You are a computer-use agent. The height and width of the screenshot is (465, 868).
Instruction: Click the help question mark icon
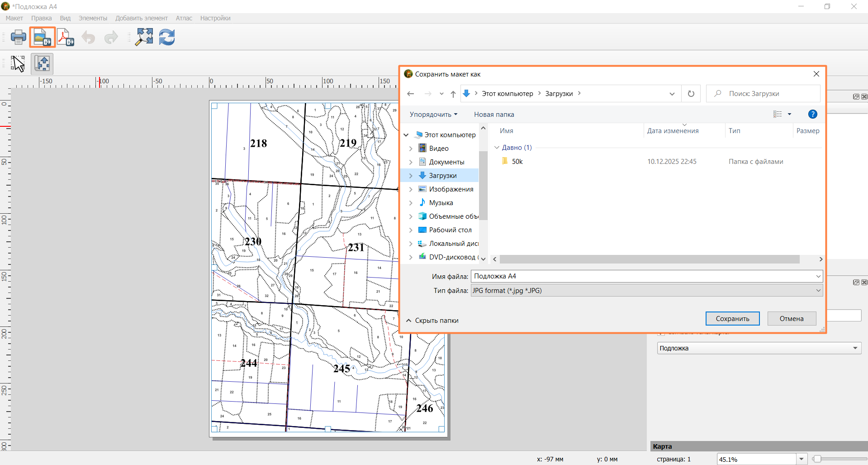(x=812, y=114)
